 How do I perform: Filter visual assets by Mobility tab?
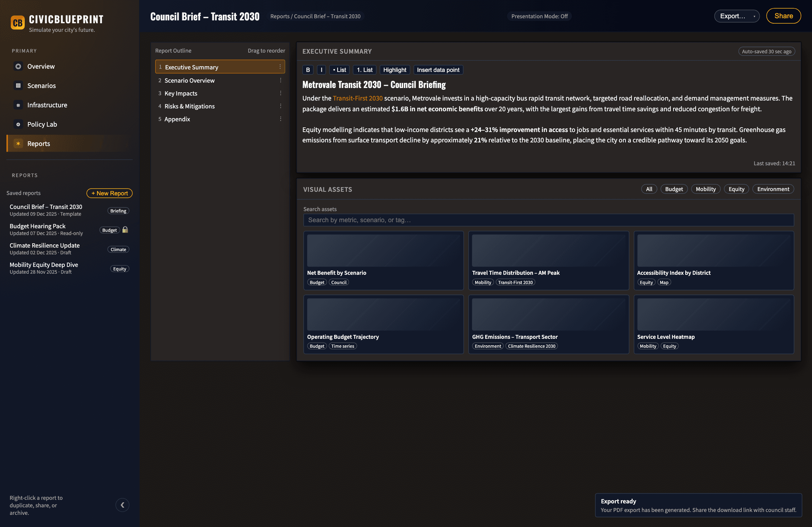(705, 189)
